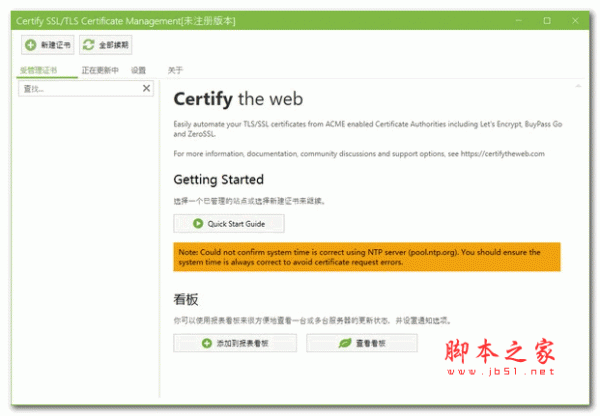
Task: Open the 关于 (About) tab
Action: click(175, 70)
